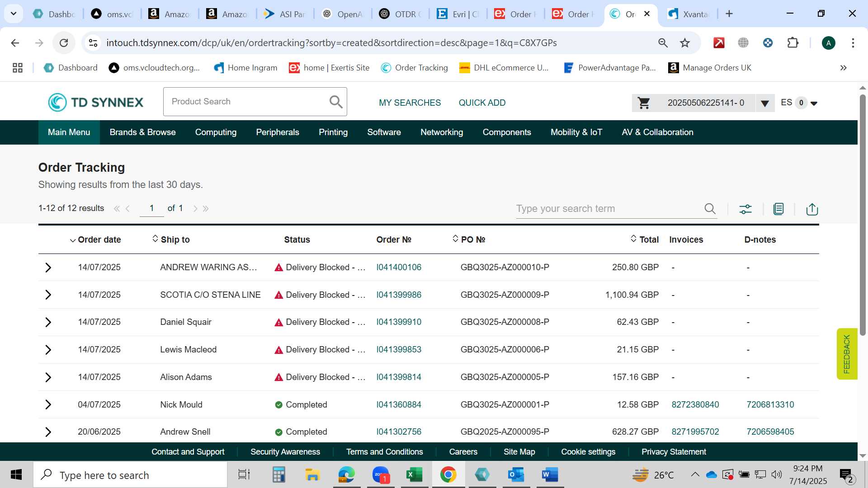Click the browser back arrow
Viewport: 868px width, 488px height.
tap(15, 43)
